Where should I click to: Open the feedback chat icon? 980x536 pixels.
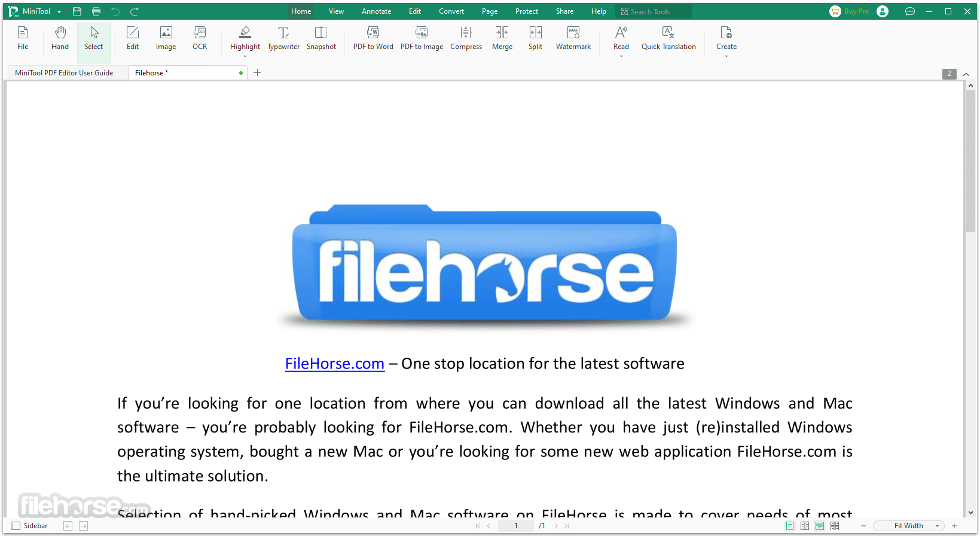click(x=910, y=11)
